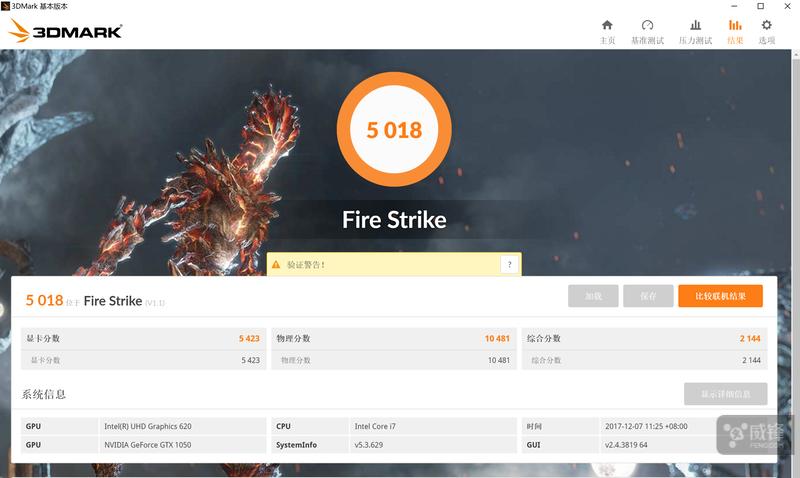Click the 5 018 Fire Strike result heading

pos(95,300)
